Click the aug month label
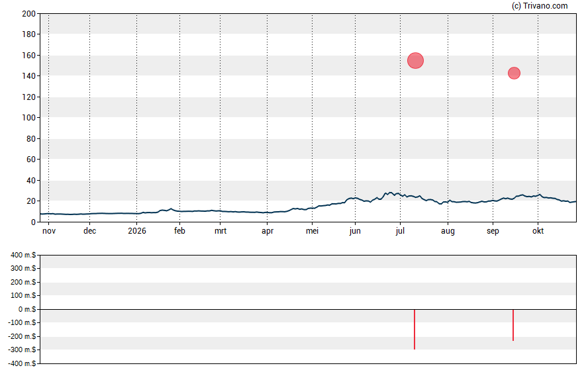Viewport: 588px width, 374px height. tap(448, 231)
